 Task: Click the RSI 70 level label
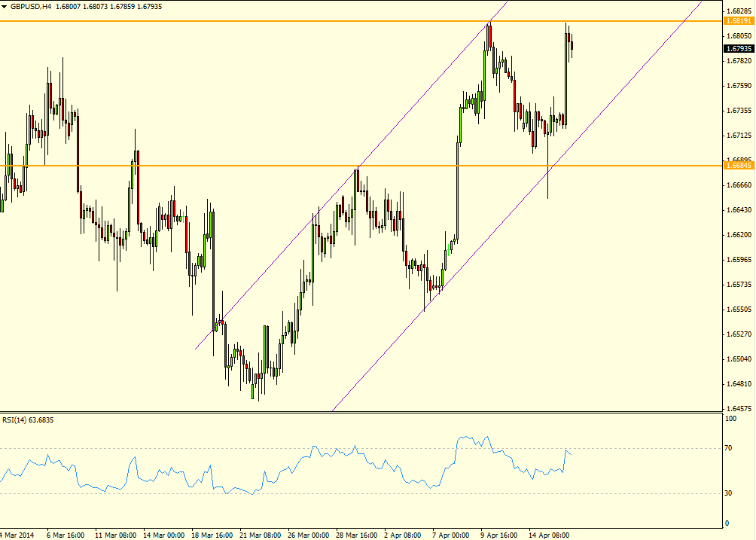click(728, 448)
